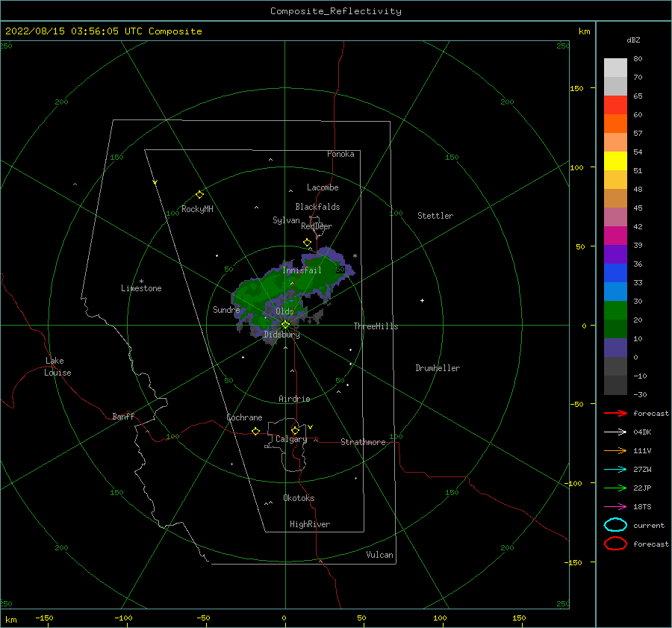Image resolution: width=672 pixels, height=628 pixels.
Task: Click the green 22JP arrow icon
Action: tap(615, 488)
